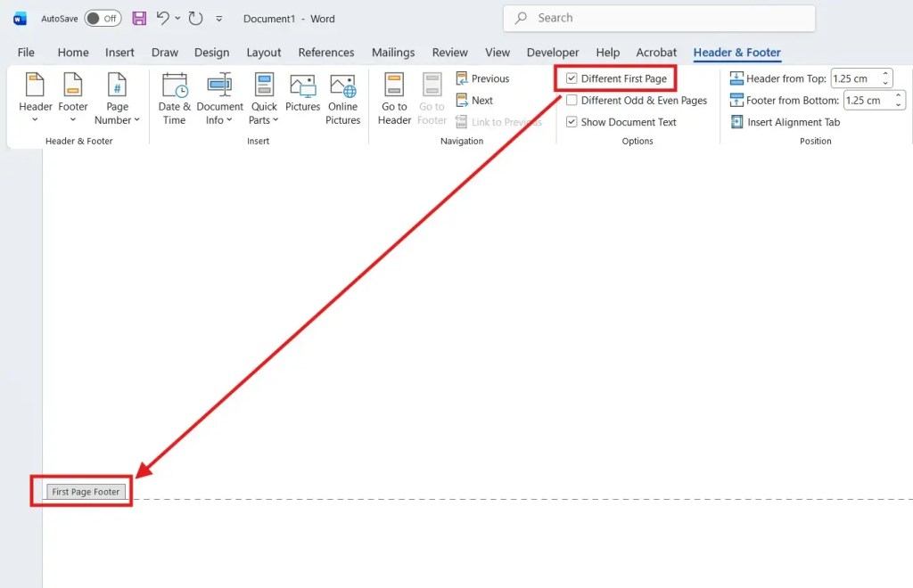Switch to the Design ribbon tab
Image resolution: width=913 pixels, height=588 pixels.
tap(211, 53)
